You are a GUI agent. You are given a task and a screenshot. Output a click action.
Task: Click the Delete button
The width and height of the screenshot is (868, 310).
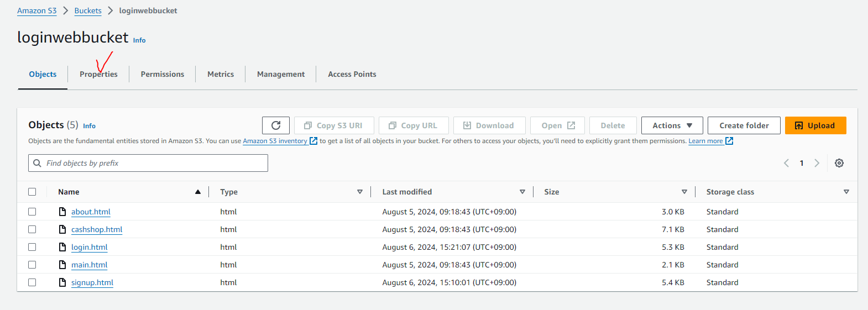point(613,125)
